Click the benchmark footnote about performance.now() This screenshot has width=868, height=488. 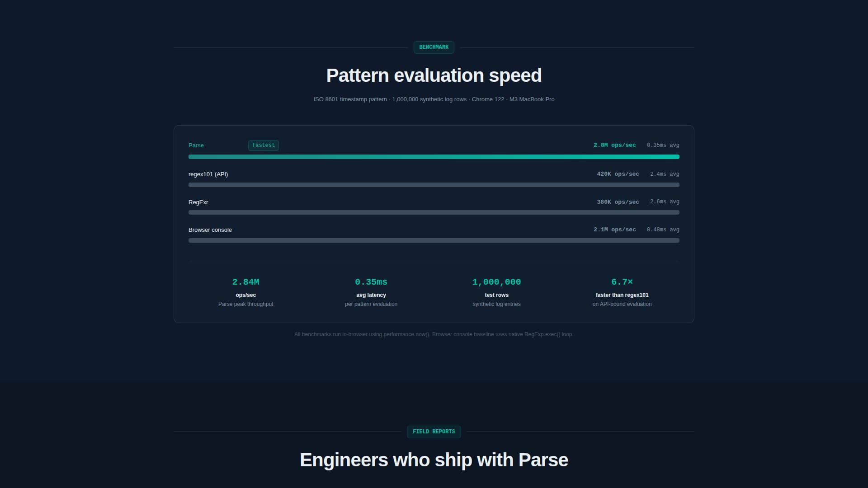tap(434, 334)
